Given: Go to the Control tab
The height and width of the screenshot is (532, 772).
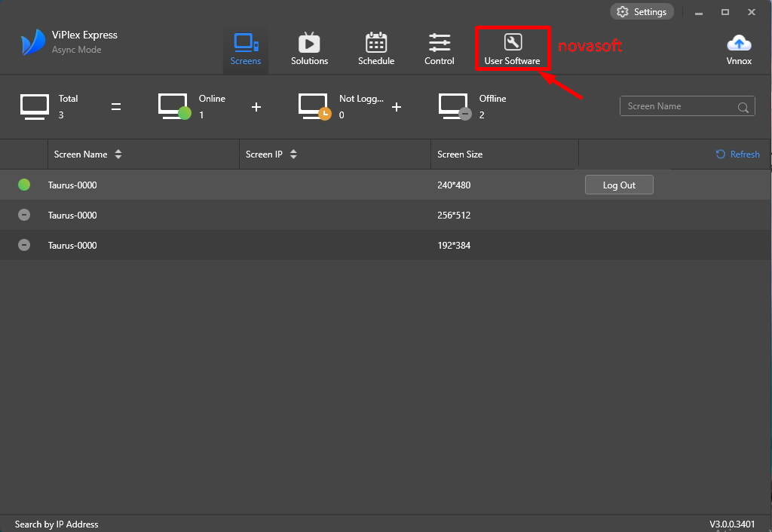Looking at the screenshot, I should click(440, 50).
